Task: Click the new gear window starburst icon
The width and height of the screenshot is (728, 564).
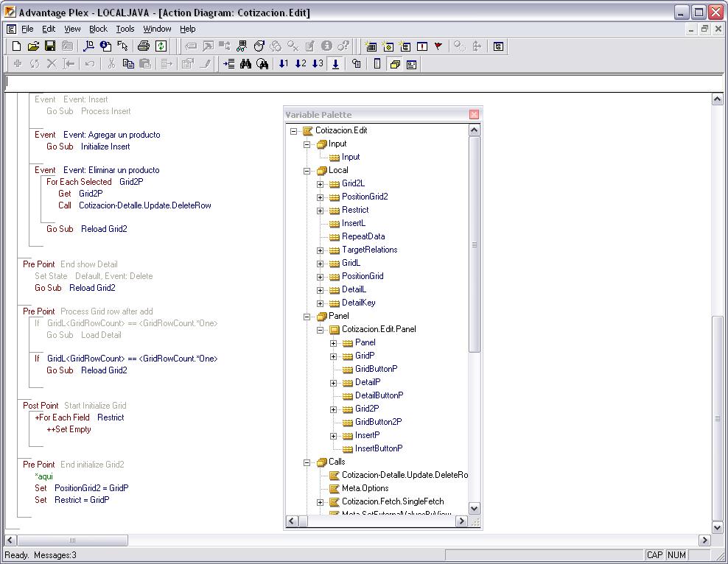Action: point(388,46)
